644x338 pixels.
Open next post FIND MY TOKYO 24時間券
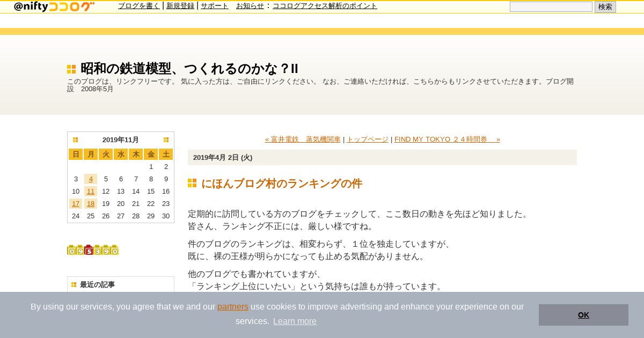point(447,139)
